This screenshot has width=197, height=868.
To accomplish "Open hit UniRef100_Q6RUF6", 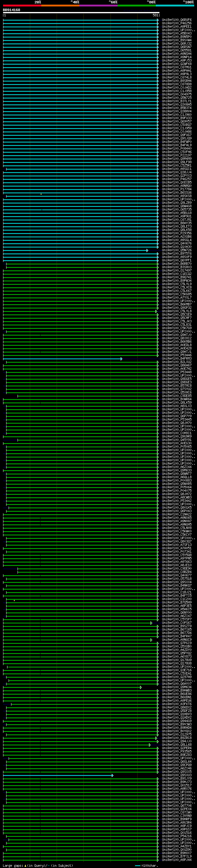I will click(177, 20).
